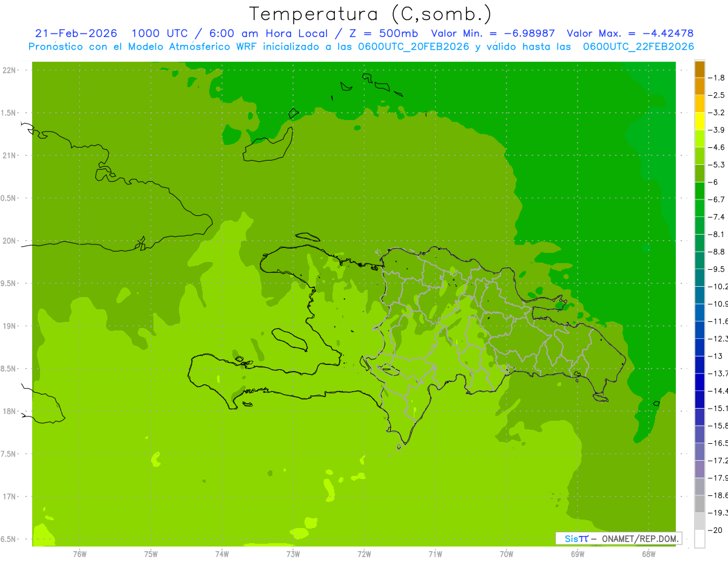Select the swatch between -5.3 and -6

[x=699, y=173]
